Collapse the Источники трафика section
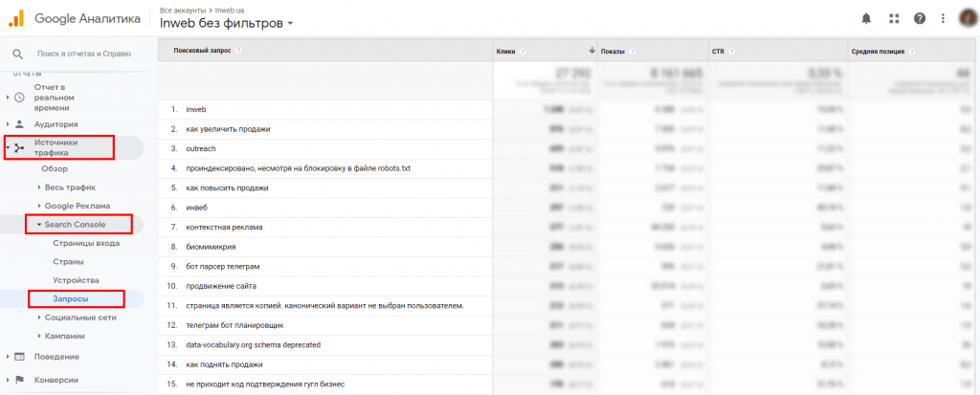 coord(8,148)
